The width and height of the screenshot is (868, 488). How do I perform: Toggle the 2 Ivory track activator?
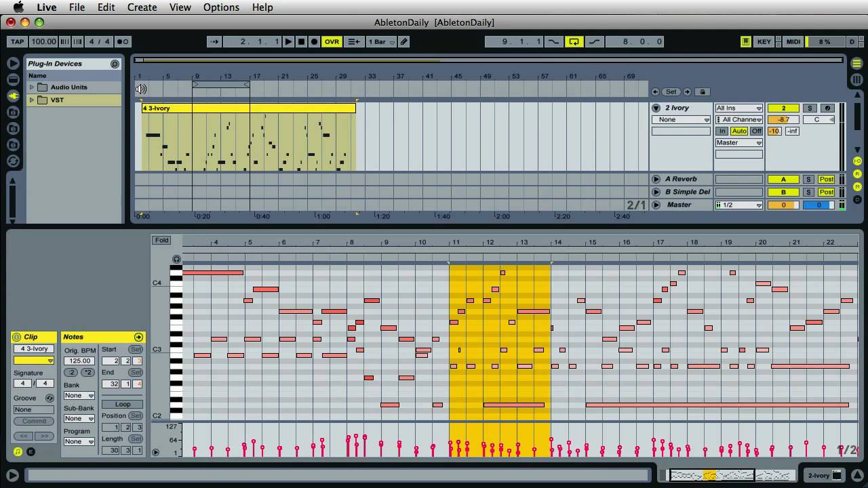click(783, 108)
